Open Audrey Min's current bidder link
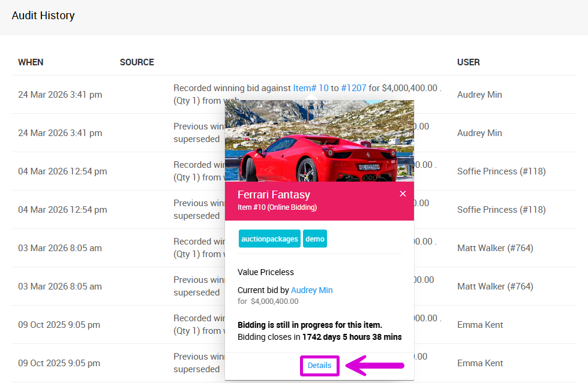This screenshot has width=588, height=383. 311,290
